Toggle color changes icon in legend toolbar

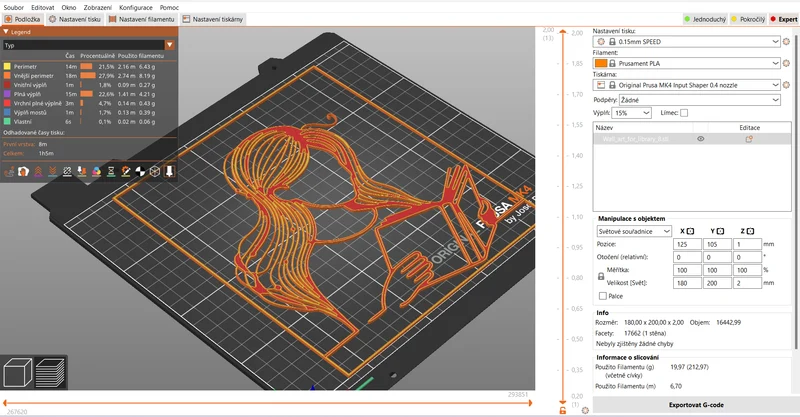(x=96, y=171)
